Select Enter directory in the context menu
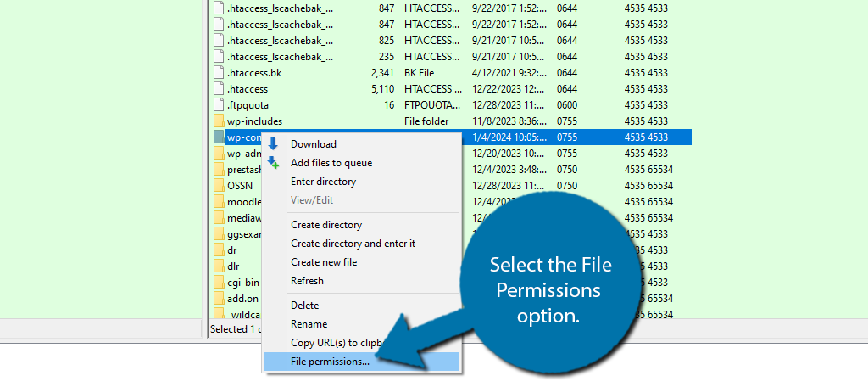This screenshot has height=387, width=868. point(323,182)
